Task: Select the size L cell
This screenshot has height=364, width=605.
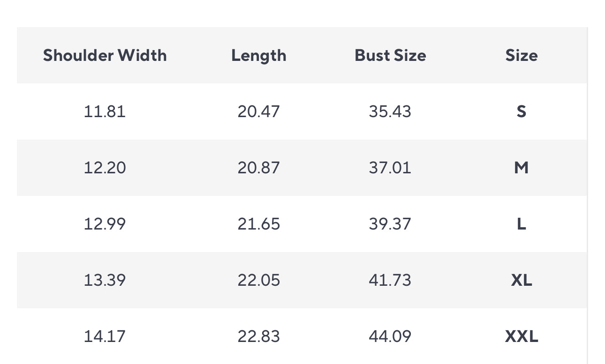Action: click(x=522, y=224)
